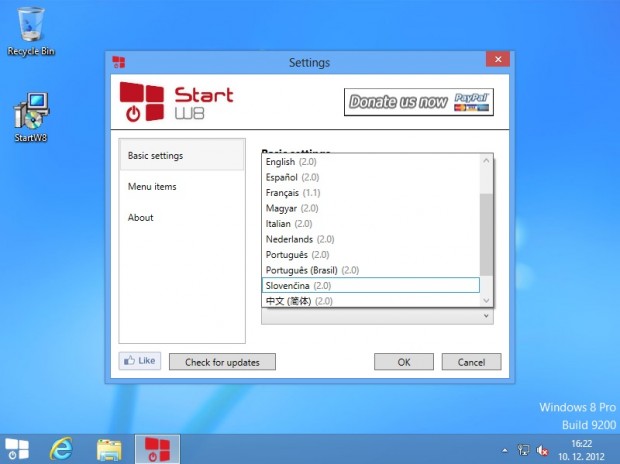Viewport: 620px width, 464px height.
Task: Choose English (2.0) from language list
Action: (371, 162)
